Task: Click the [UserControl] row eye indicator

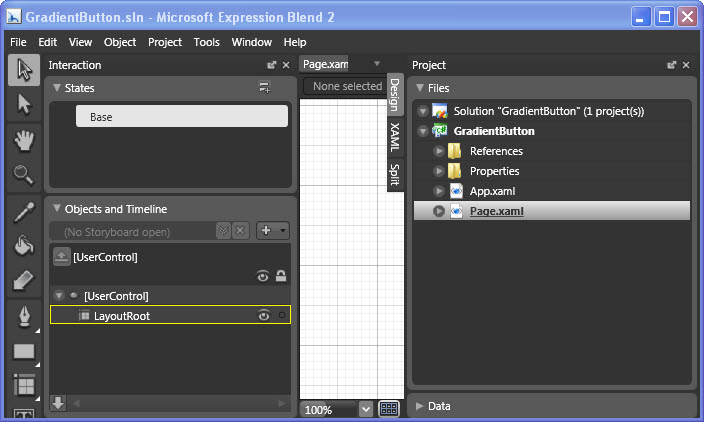Action: click(74, 295)
